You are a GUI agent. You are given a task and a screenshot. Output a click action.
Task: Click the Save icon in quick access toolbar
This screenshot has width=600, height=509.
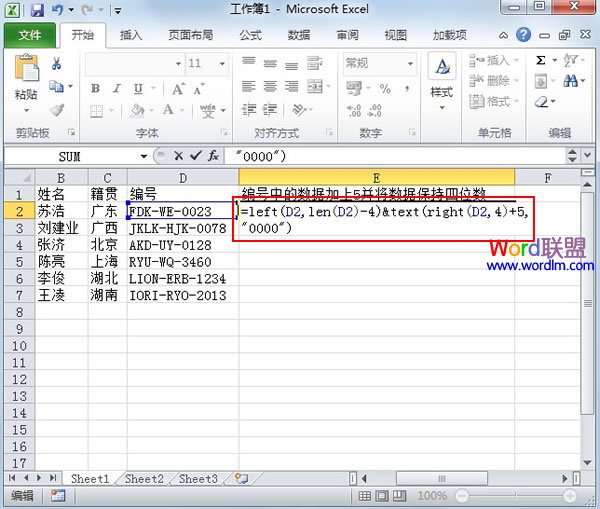[x=38, y=11]
